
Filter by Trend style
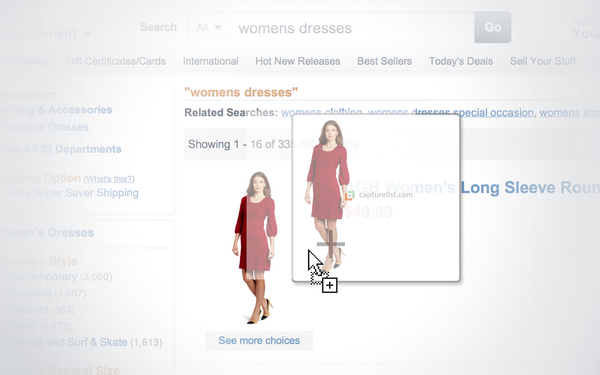coord(40,326)
